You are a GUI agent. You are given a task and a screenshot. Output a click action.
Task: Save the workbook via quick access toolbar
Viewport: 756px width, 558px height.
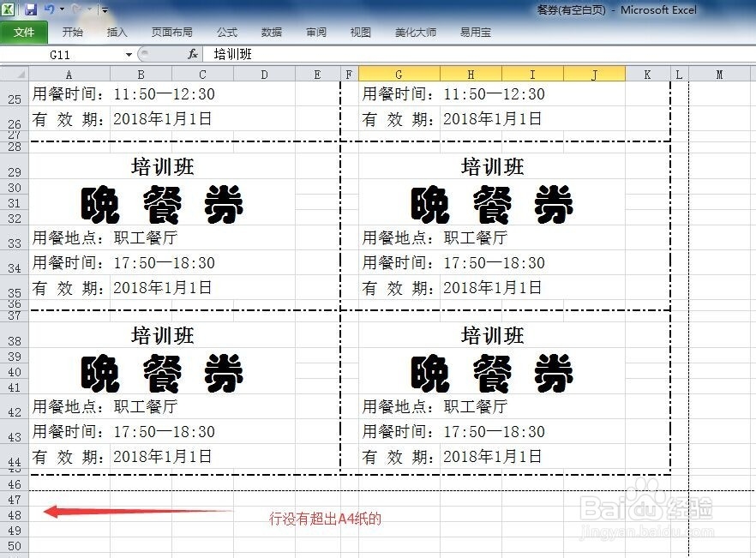[x=32, y=9]
